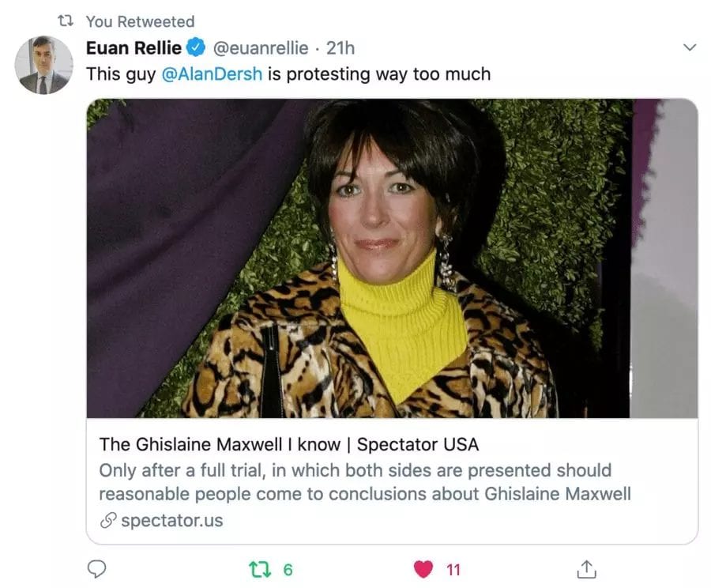Open the share tweet icon
Screen dimensions: 711x588
(x=585, y=569)
